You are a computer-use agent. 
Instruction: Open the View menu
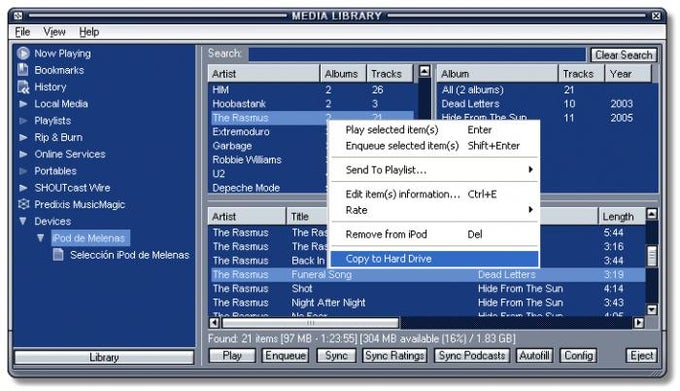point(54,32)
